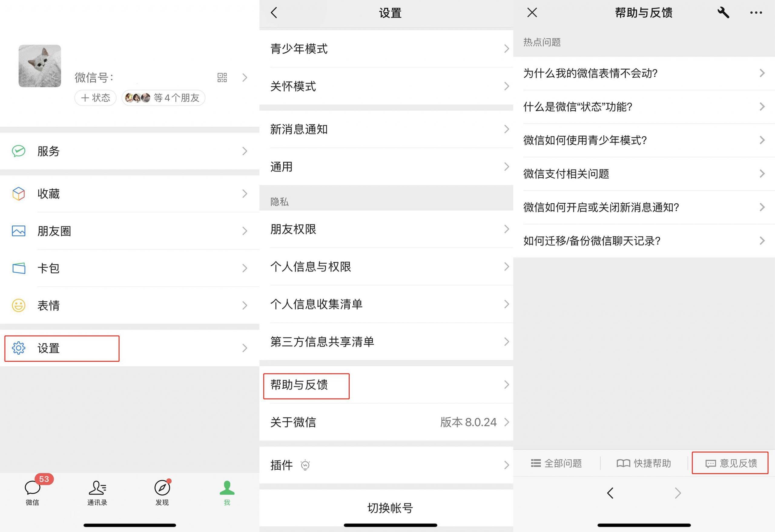Open 个人信息收集清单 row
The image size is (775, 532).
click(386, 304)
